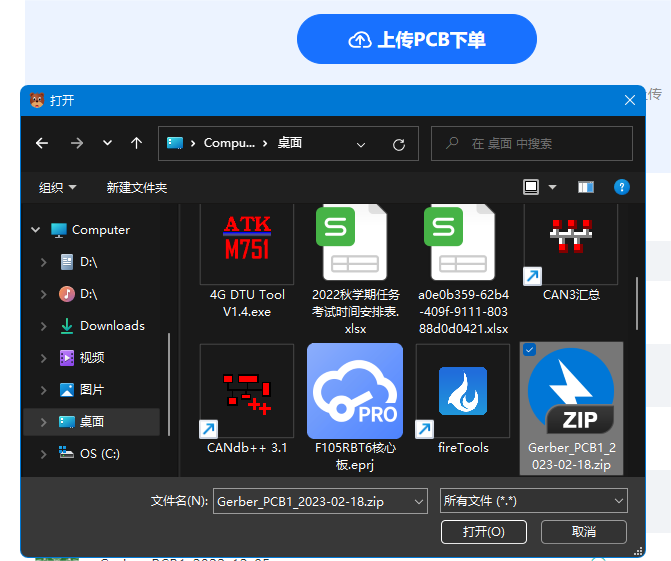Open the 组织 menu
This screenshot has height=561, width=671.
coord(57,187)
